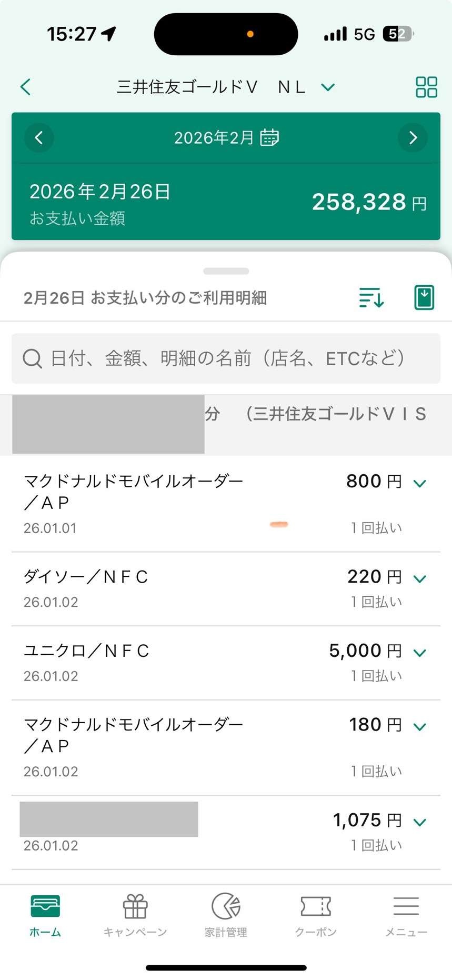Viewport: 452px width, 980px height.
Task: Open the grid view icon
Action: coord(426,87)
